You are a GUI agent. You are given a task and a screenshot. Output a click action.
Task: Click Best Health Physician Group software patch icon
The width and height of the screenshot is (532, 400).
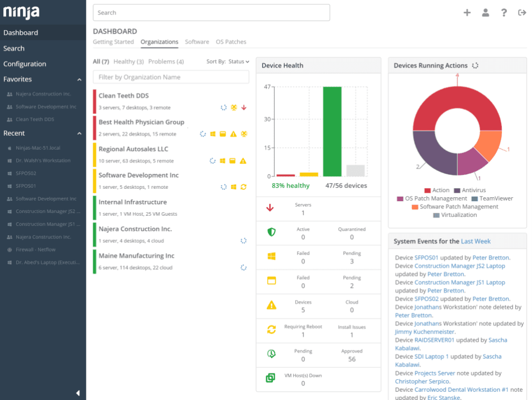pos(223,134)
